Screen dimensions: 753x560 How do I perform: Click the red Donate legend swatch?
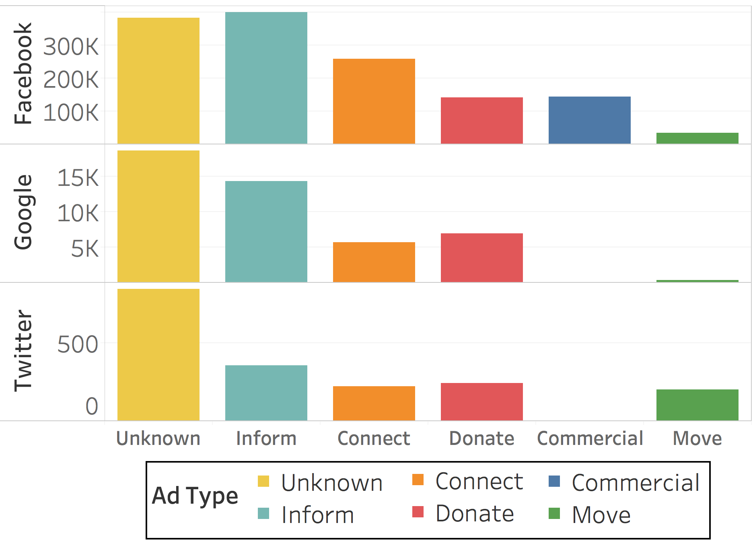click(x=418, y=512)
